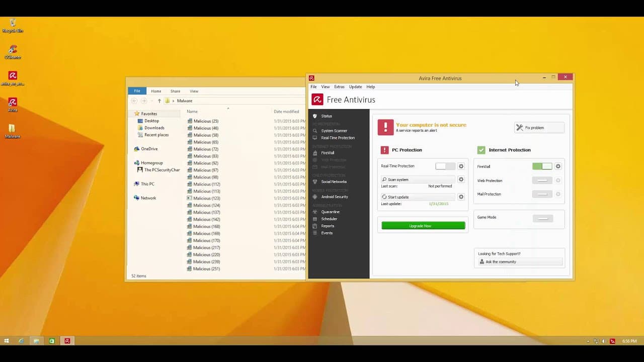This screenshot has height=362, width=644.
Task: Click the FireWall settings gear
Action: coord(558,166)
